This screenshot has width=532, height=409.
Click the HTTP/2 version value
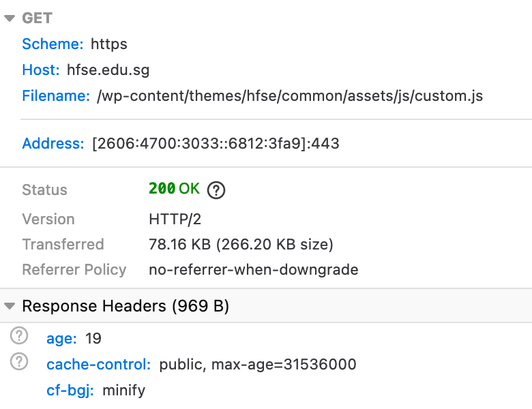175,219
